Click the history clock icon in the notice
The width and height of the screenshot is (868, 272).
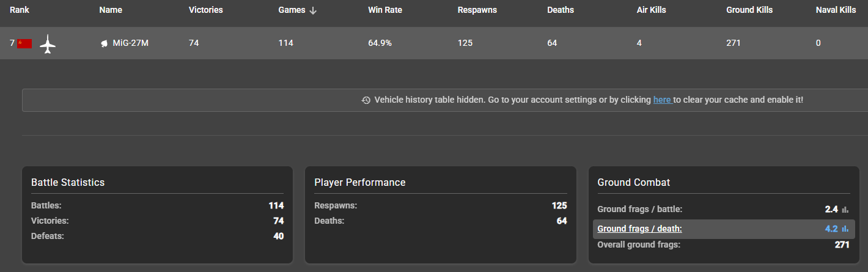point(366,100)
